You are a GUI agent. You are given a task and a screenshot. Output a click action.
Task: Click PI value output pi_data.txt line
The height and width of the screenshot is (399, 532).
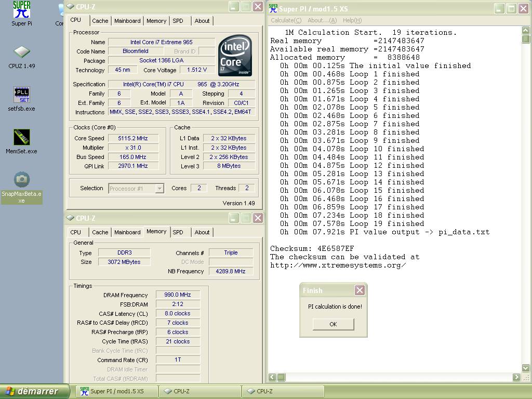pyautogui.click(x=385, y=232)
